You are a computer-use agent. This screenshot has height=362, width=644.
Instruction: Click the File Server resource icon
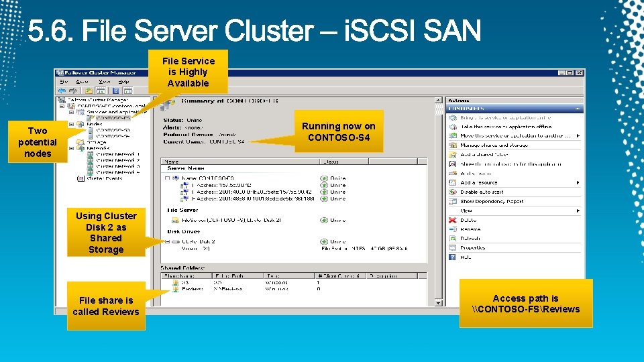(175, 221)
